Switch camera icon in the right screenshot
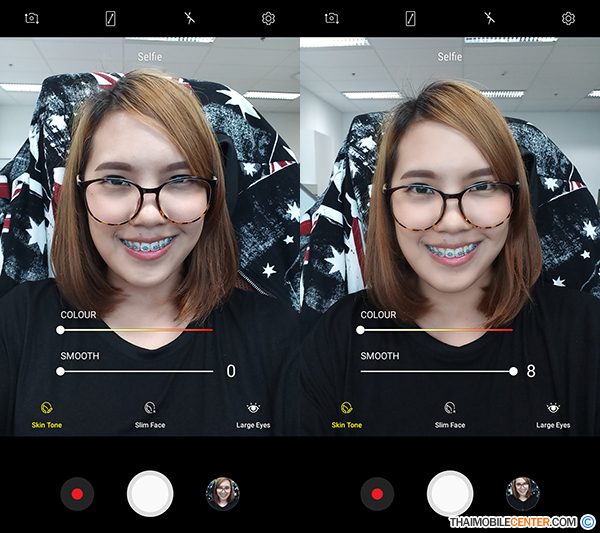 (x=332, y=18)
